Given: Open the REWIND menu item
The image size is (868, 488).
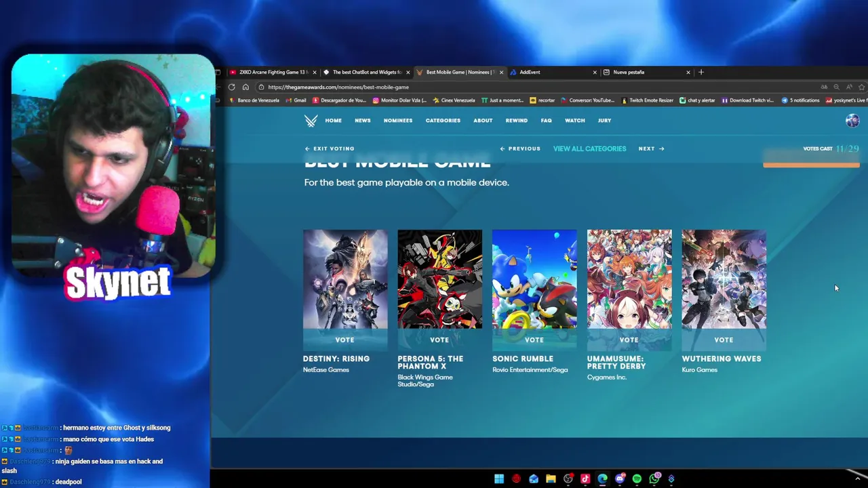Looking at the screenshot, I should (517, 121).
